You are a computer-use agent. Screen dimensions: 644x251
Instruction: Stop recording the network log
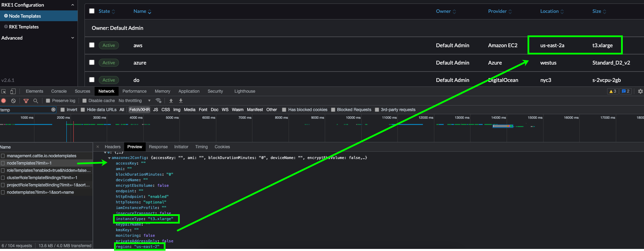(x=4, y=101)
